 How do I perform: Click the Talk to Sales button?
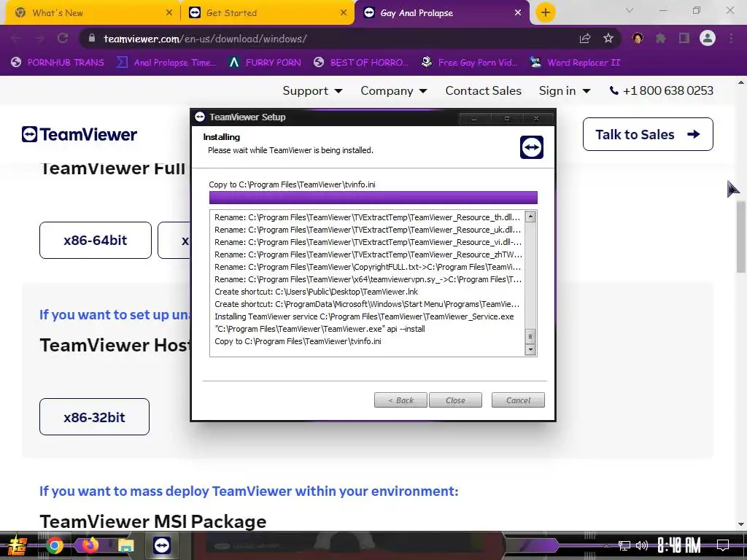click(648, 134)
